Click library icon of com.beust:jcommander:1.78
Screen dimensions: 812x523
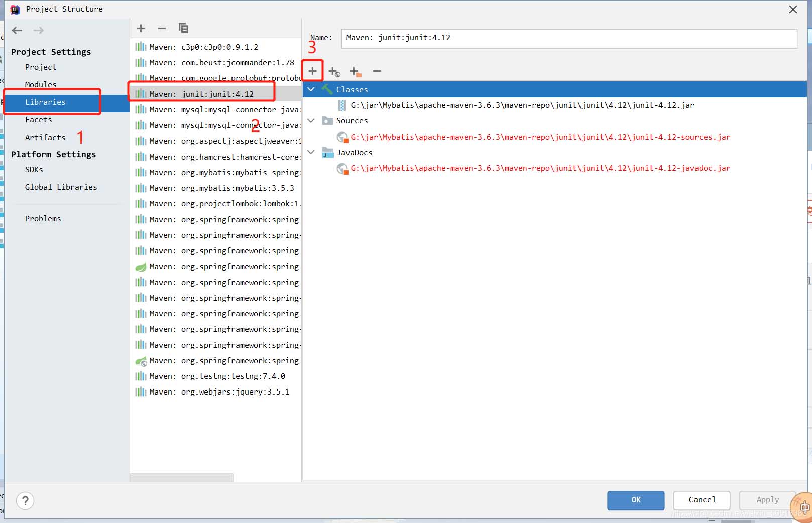(x=141, y=63)
